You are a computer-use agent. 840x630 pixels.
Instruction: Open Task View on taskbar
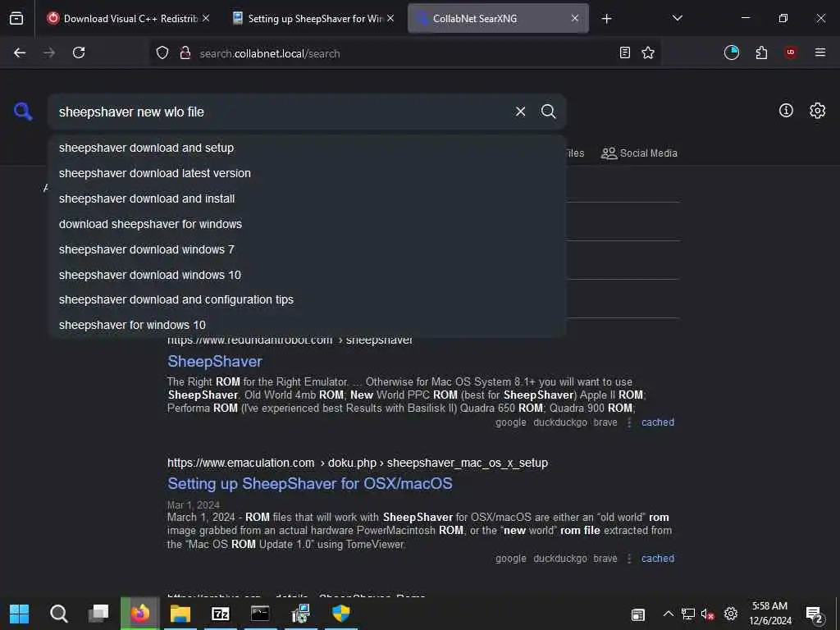(x=98, y=614)
